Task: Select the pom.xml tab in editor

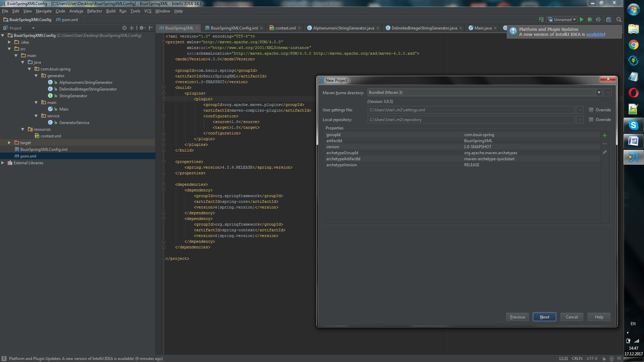Action: click(x=179, y=27)
